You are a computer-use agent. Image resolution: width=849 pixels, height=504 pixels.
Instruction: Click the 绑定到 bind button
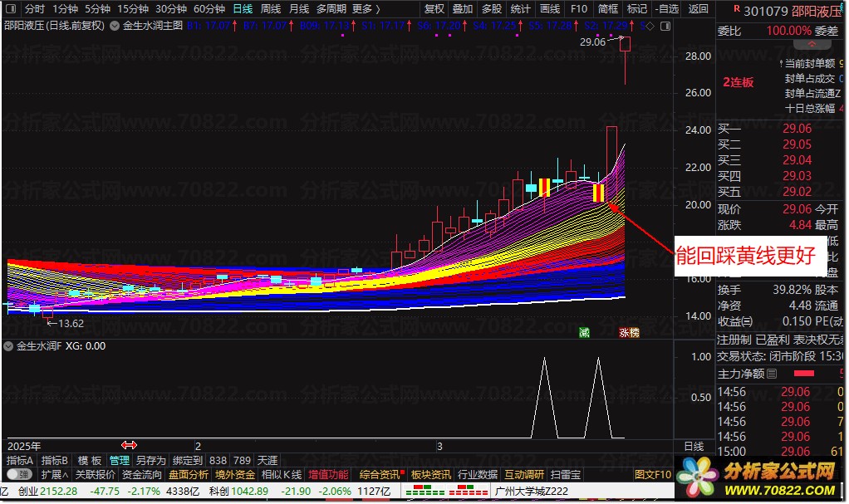click(188, 460)
